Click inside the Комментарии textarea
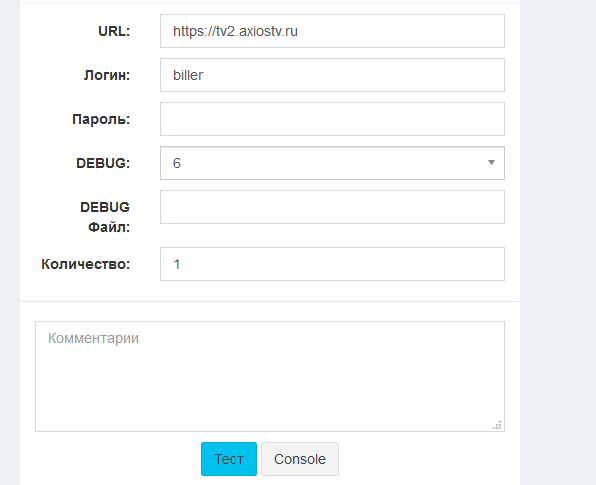This screenshot has height=485, width=596. tap(270, 376)
